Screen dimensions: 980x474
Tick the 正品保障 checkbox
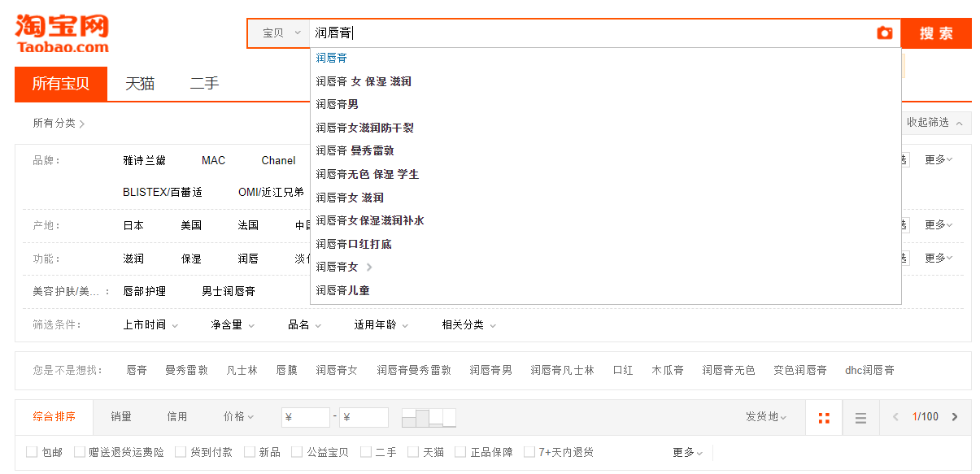coord(460,452)
